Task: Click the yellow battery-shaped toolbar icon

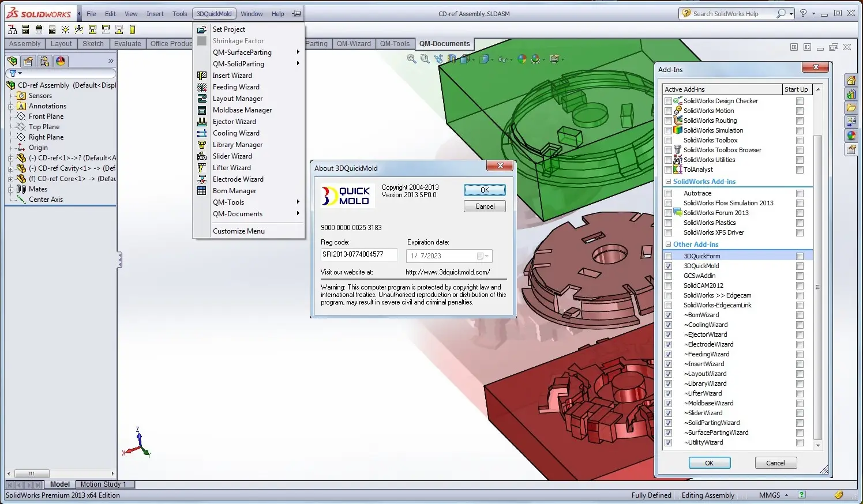Action: [132, 29]
